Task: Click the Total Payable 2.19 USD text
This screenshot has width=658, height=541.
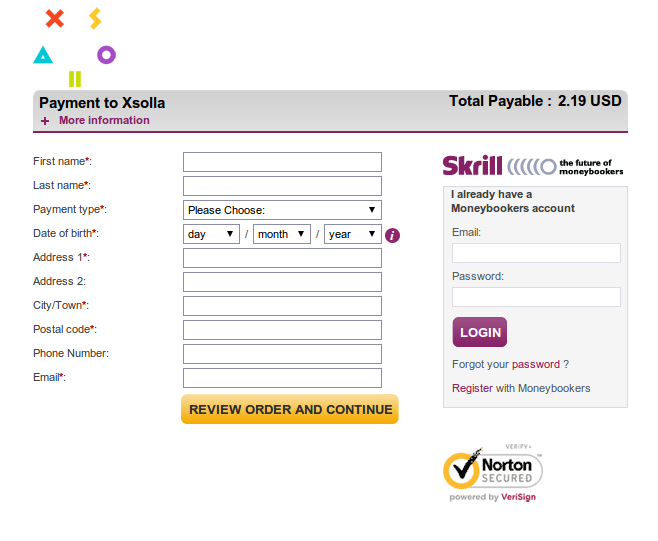Action: [x=535, y=101]
